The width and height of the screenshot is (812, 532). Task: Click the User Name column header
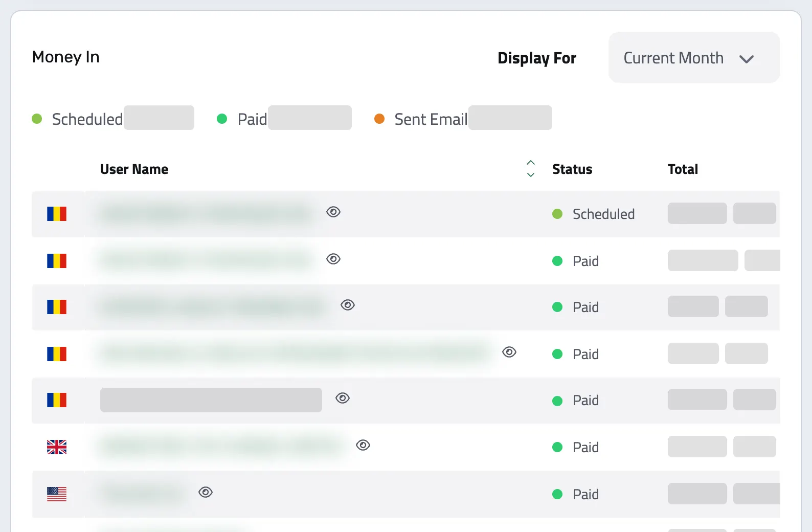[134, 169]
